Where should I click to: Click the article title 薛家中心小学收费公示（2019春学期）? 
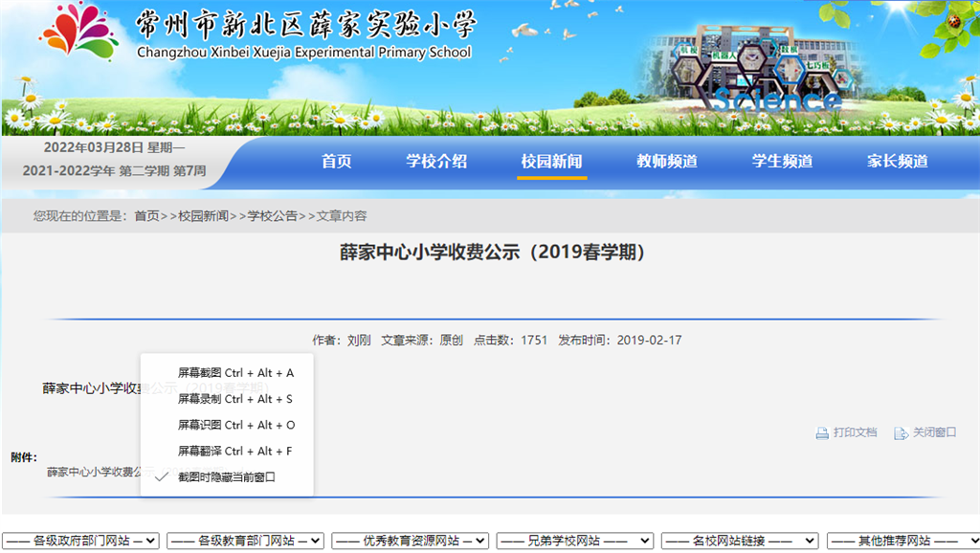[492, 252]
